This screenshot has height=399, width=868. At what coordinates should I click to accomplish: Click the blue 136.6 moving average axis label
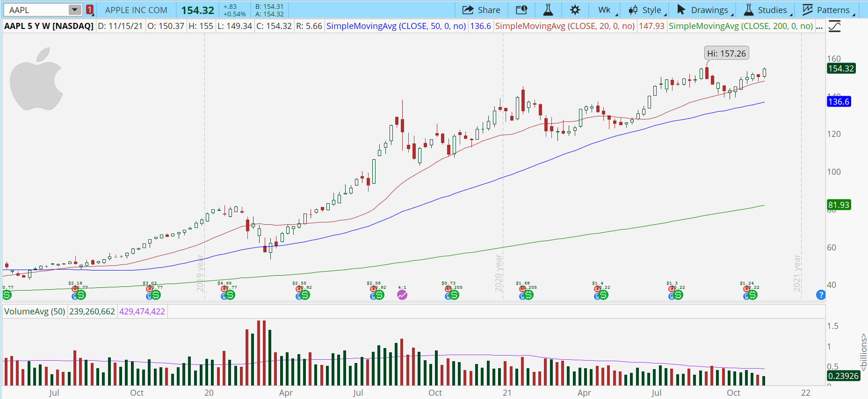(x=839, y=102)
